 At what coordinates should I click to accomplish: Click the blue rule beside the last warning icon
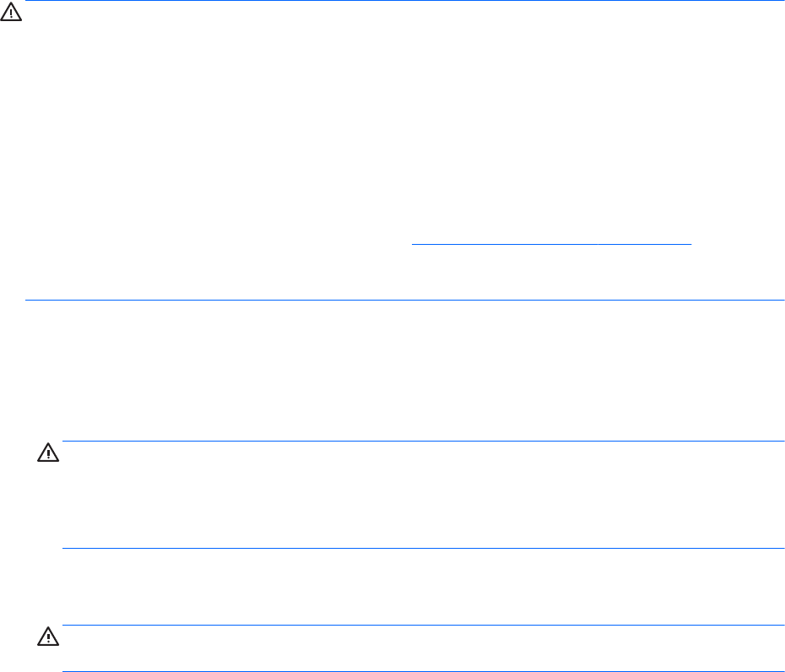424,626
